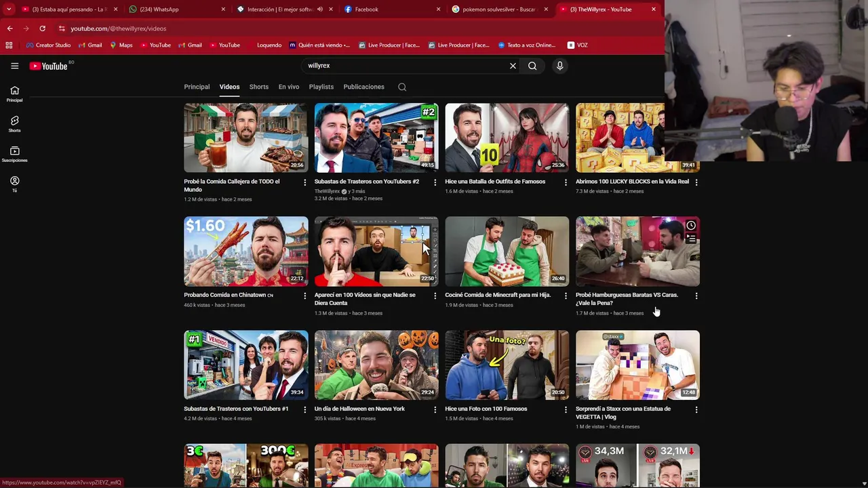Click the address bar URL
This screenshot has height=488, width=868.
(x=119, y=28)
